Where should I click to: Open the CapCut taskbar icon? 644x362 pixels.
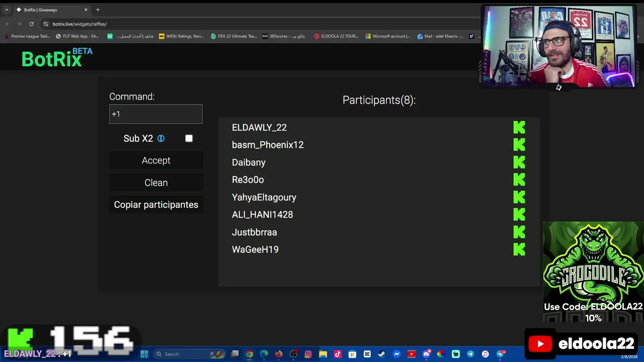click(367, 354)
